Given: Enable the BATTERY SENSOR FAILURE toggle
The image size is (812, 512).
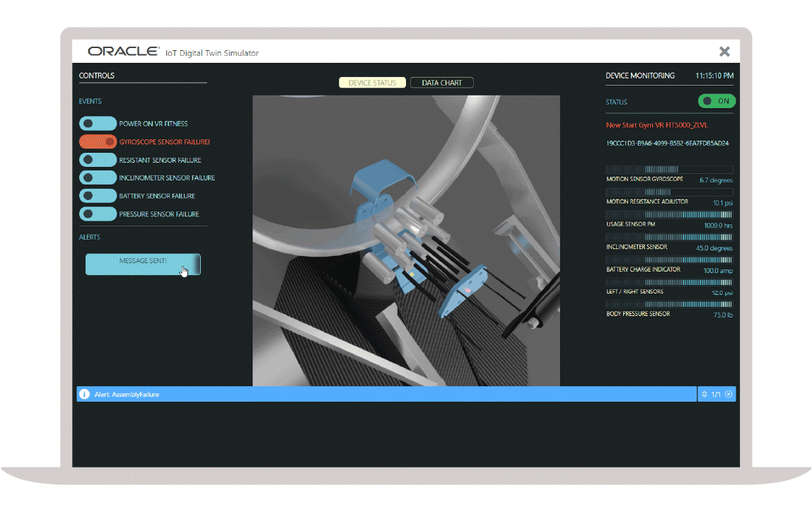Looking at the screenshot, I should click(98, 195).
